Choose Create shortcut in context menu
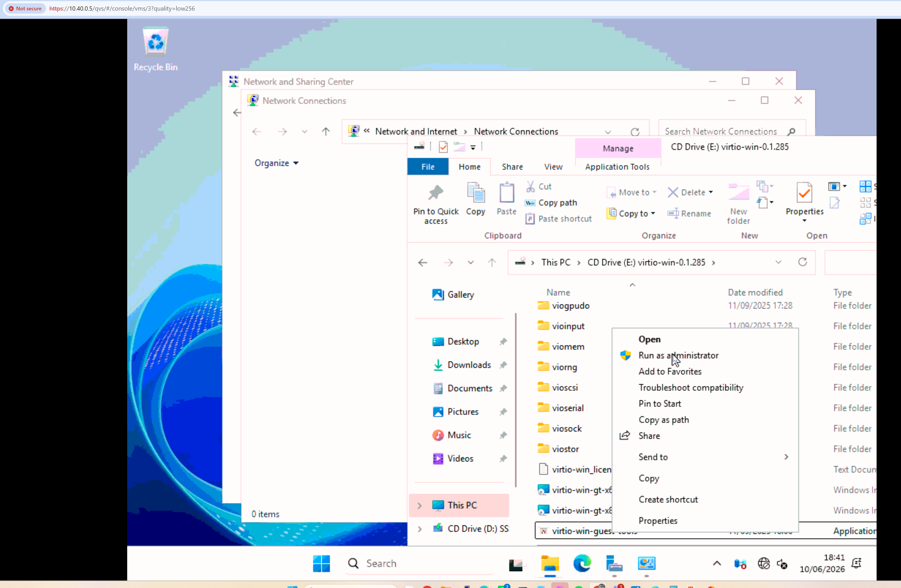901x588 pixels. 705,499
